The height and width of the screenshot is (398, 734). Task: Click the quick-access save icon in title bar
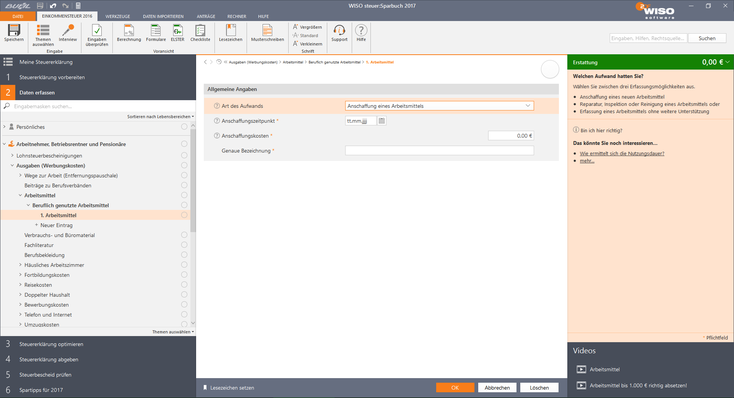tap(40, 6)
